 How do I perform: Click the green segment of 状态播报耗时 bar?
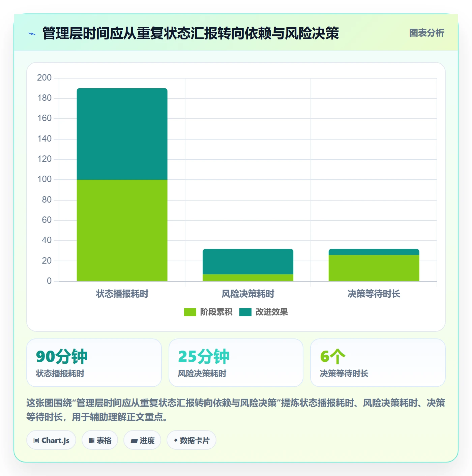[122, 230]
